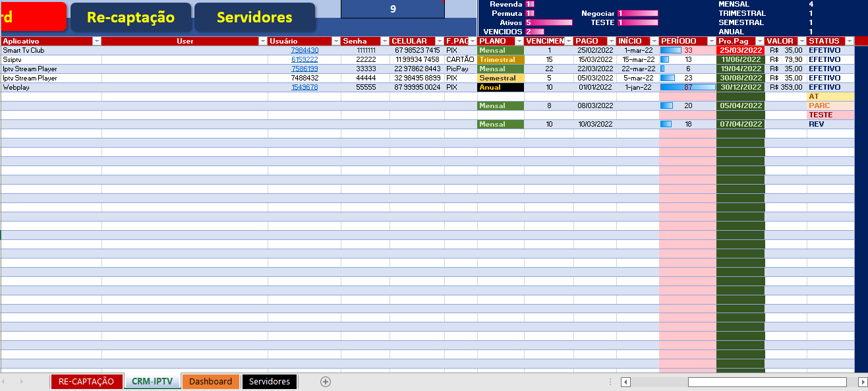Open the VALOR column filter dropdown
This screenshot has height=391, width=868.
[801, 41]
